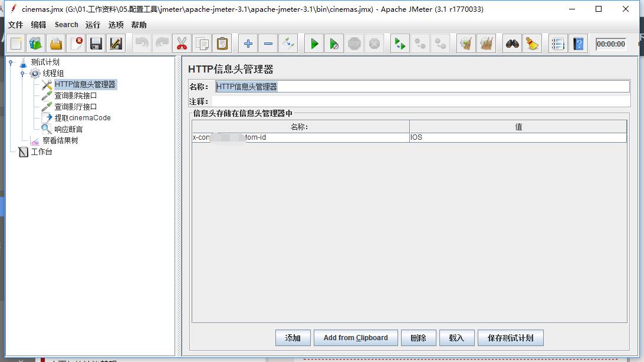Click the Remote shutdown all icon
Viewport: 644px width, 362px height.
441,44
